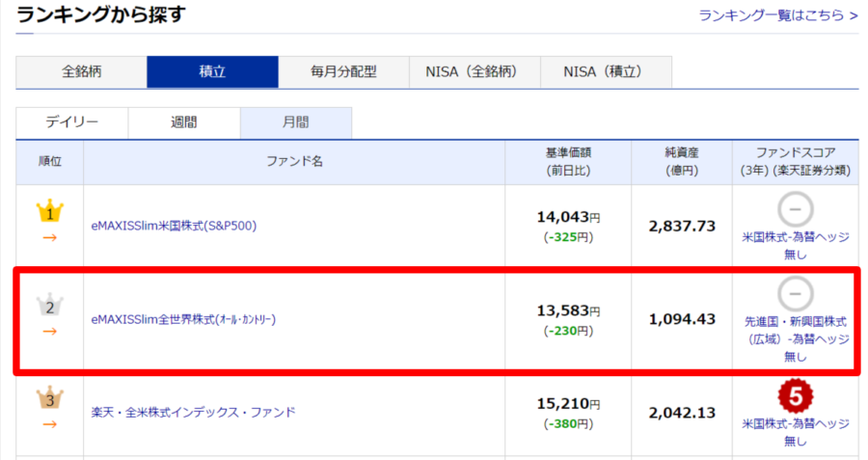
Task: Click the 順位 column header
Action: [50, 162]
